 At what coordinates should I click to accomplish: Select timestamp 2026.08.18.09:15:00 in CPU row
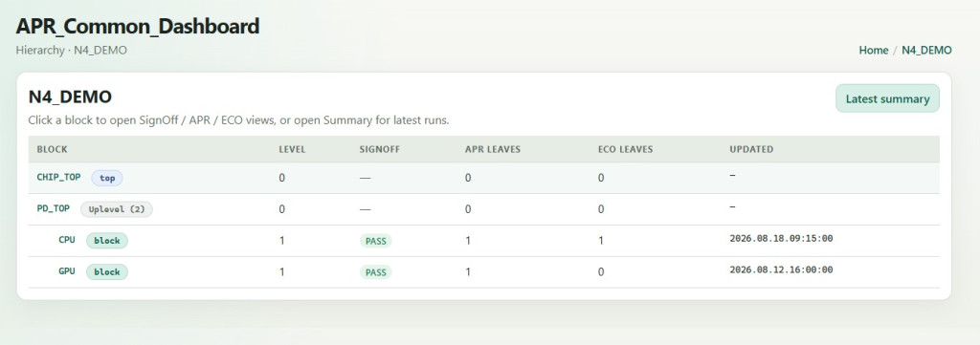pos(781,238)
